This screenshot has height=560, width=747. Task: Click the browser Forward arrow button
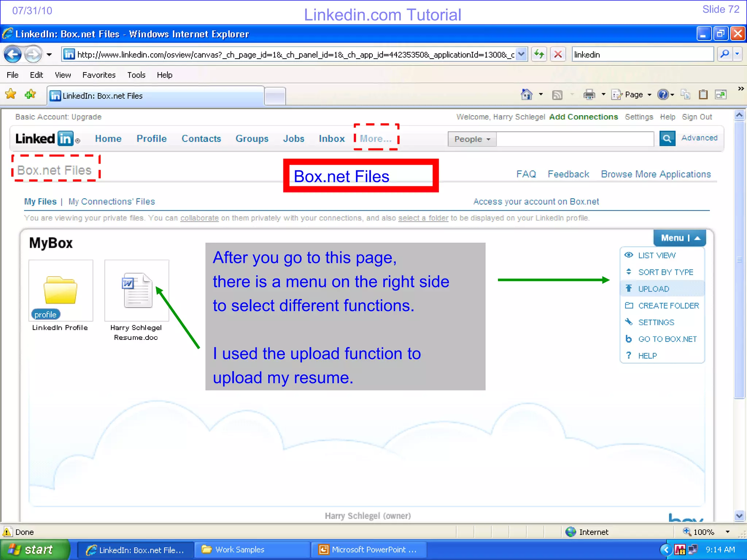[33, 55]
